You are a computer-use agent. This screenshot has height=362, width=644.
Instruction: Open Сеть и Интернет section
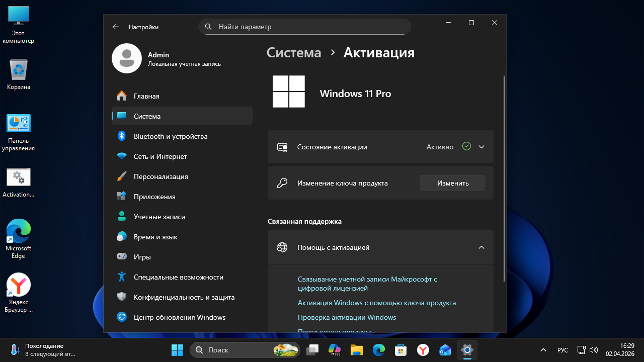160,156
